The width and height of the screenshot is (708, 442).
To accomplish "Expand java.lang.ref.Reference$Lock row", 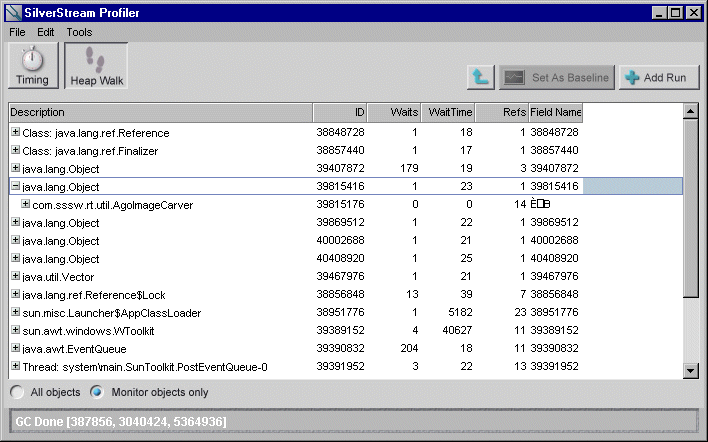I will click(x=15, y=294).
